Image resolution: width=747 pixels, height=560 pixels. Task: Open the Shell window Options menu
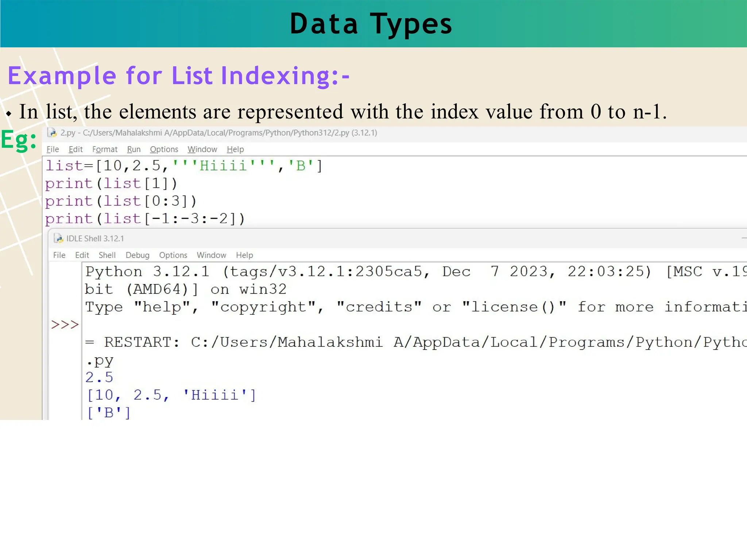click(x=173, y=255)
